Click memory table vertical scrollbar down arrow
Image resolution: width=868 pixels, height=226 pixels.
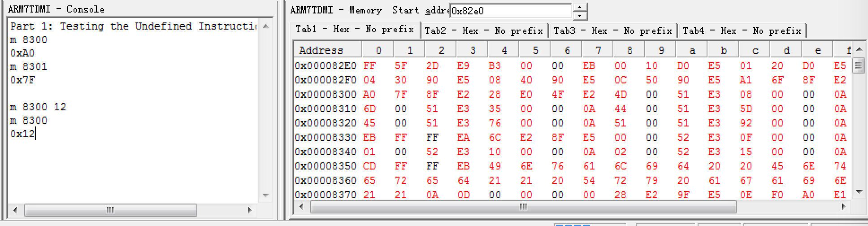click(x=859, y=192)
